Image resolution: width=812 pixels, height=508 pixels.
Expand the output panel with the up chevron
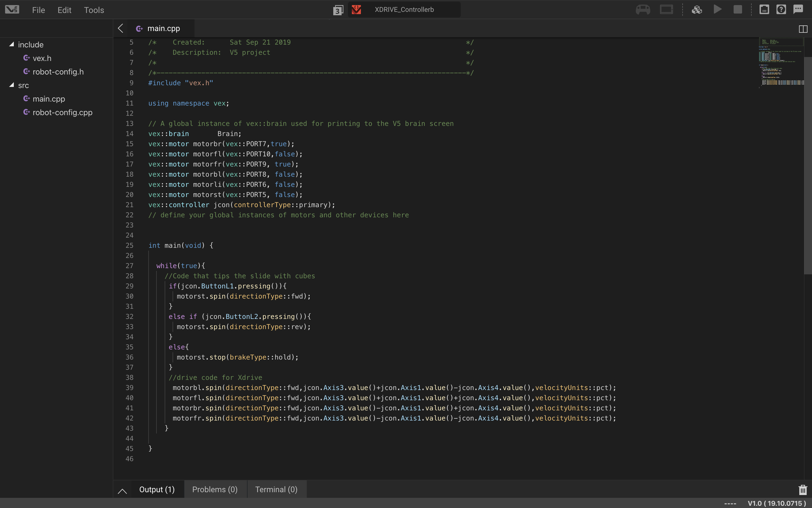[x=122, y=491]
